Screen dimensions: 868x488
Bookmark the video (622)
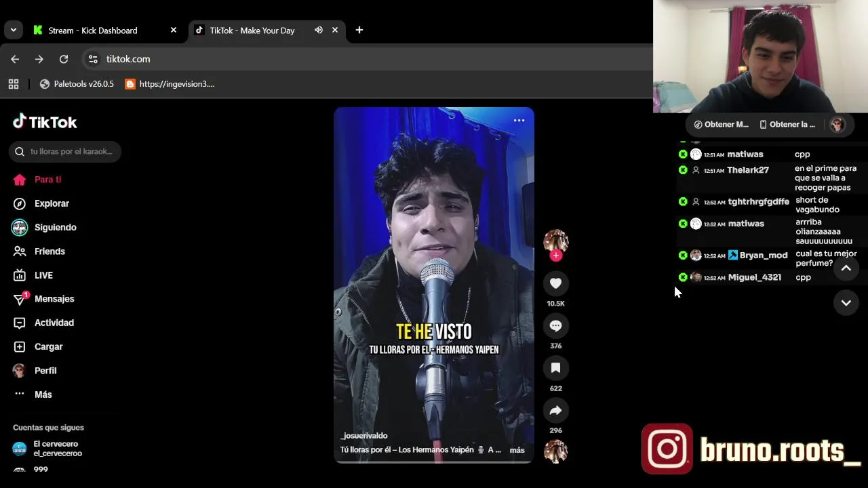click(555, 368)
